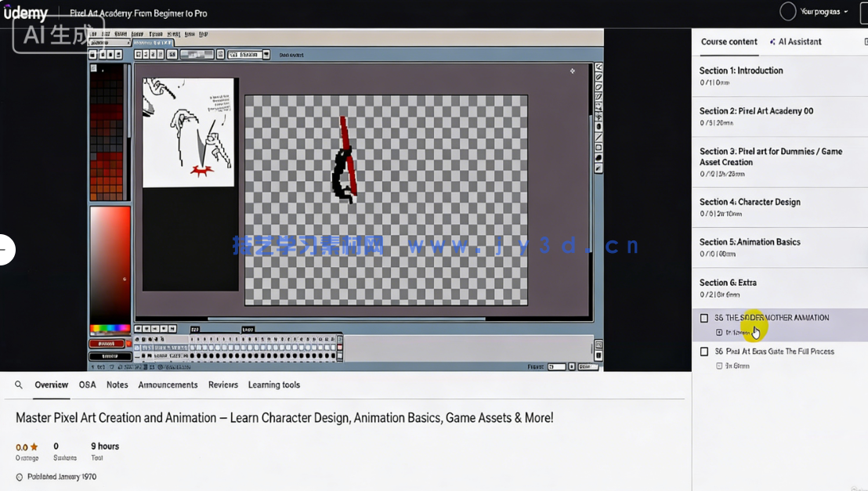
Task: Click the previous lecture arrow on the left edge
Action: [6, 249]
